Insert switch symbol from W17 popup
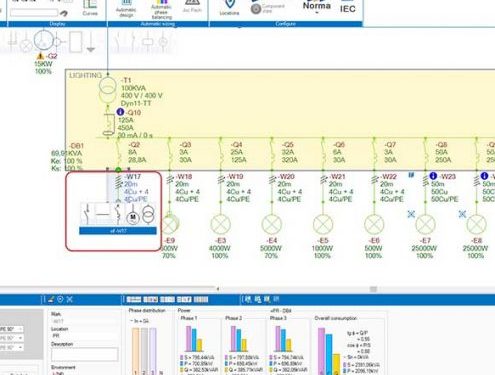 87,214
